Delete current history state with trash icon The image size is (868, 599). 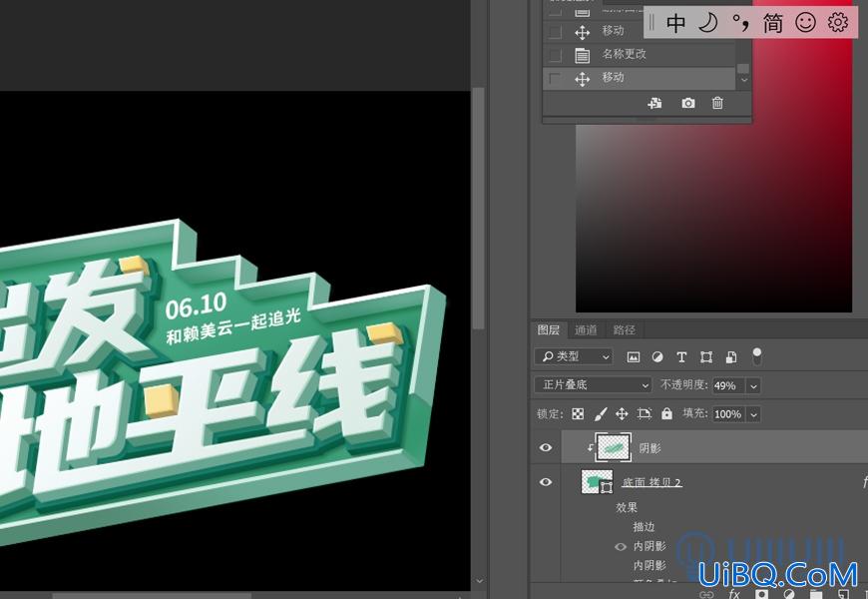pyautogui.click(x=717, y=103)
